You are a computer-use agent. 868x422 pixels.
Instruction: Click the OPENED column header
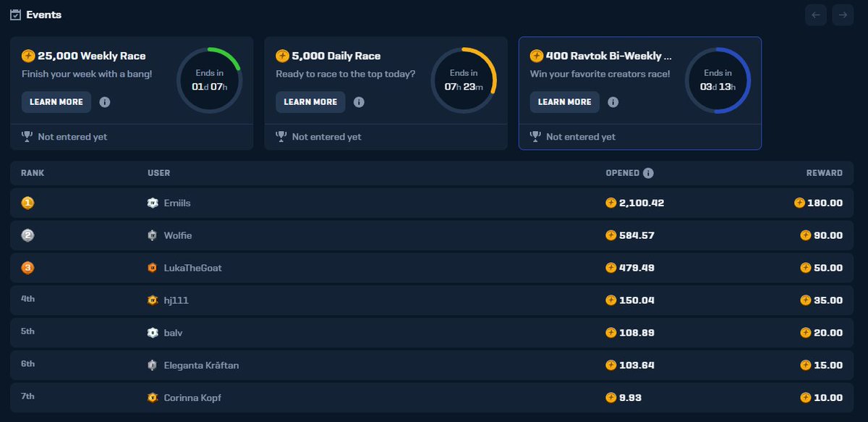[623, 173]
